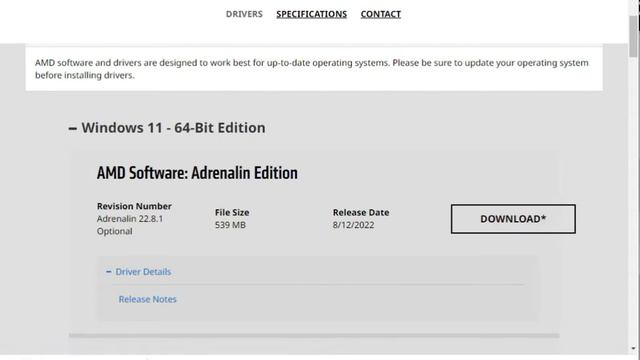The height and width of the screenshot is (360, 640).
Task: Click the vertical scrollbar thumb
Action: [x=634, y=37]
